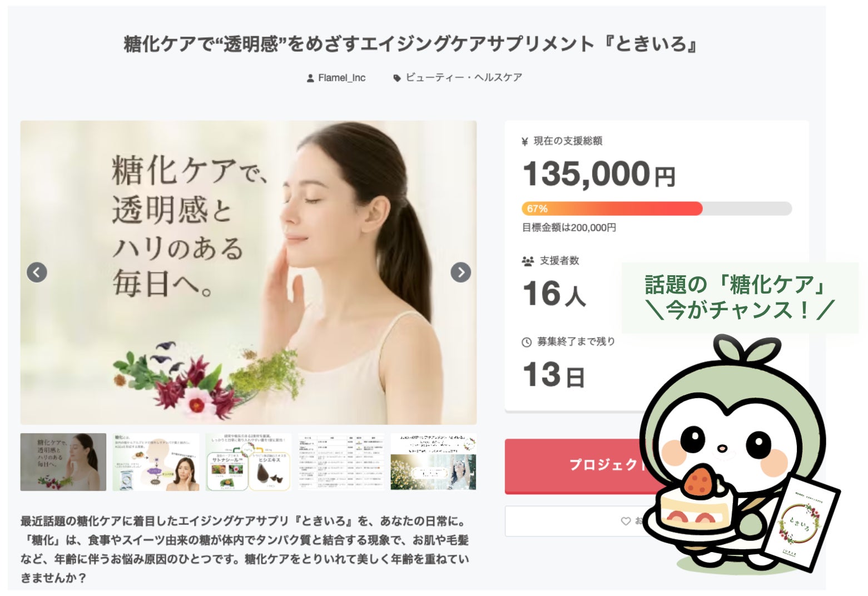Select the first thumbnail of woman portrait
Viewport: 868px width, 596px height.
pyautogui.click(x=63, y=462)
